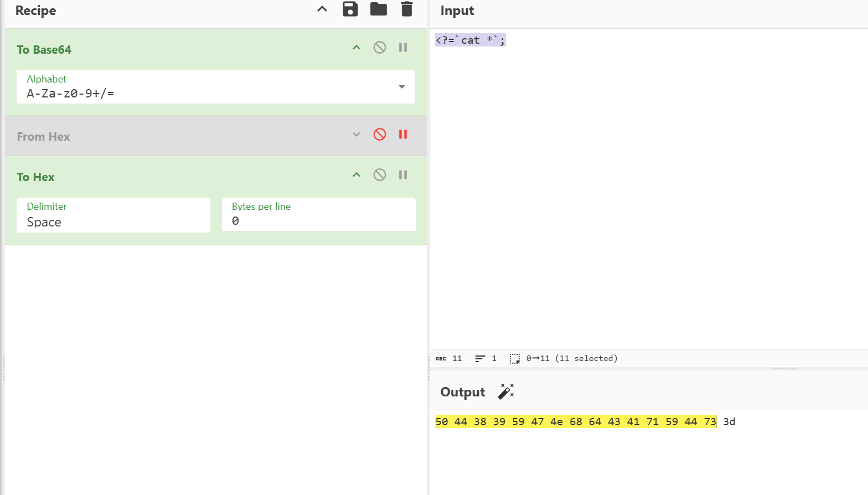Click the magic wand icon beside Output
The width and height of the screenshot is (868, 495).
(505, 391)
